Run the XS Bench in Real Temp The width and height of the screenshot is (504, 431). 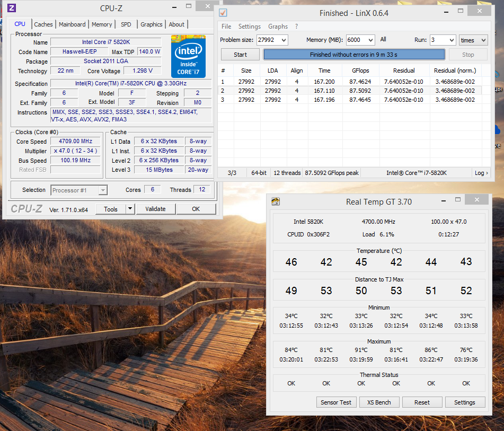coord(379,402)
